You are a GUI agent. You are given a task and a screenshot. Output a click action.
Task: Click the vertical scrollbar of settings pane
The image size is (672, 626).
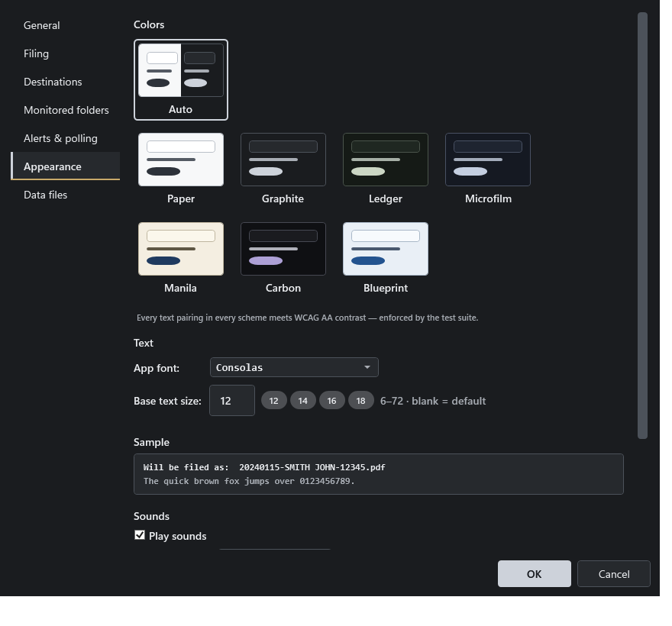click(x=642, y=226)
